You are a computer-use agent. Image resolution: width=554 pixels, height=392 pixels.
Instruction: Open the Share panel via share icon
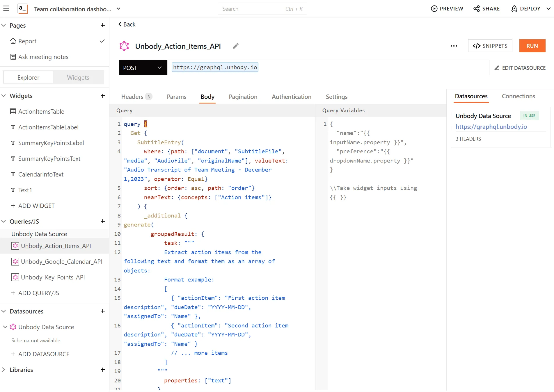pos(476,9)
